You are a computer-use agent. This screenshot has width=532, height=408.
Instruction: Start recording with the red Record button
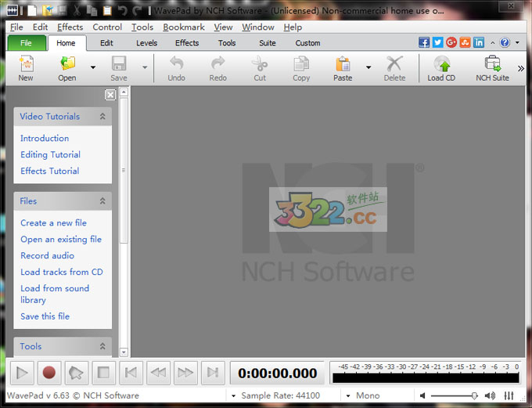(x=49, y=373)
